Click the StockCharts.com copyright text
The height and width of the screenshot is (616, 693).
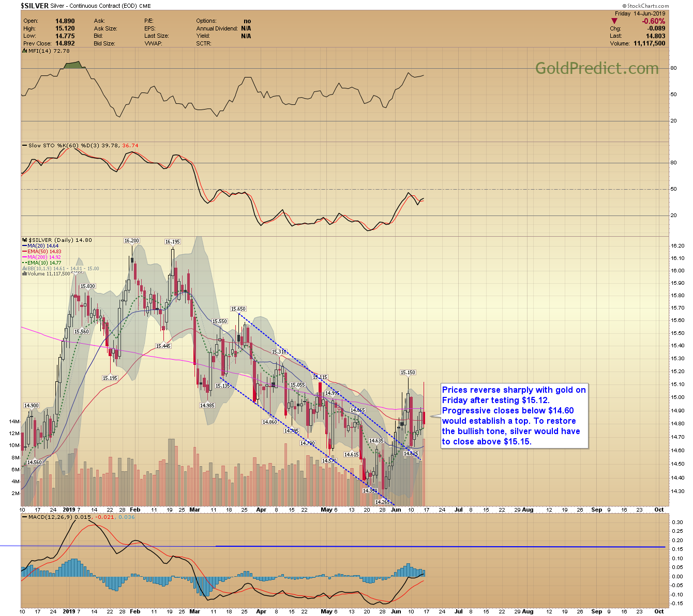[x=646, y=6]
